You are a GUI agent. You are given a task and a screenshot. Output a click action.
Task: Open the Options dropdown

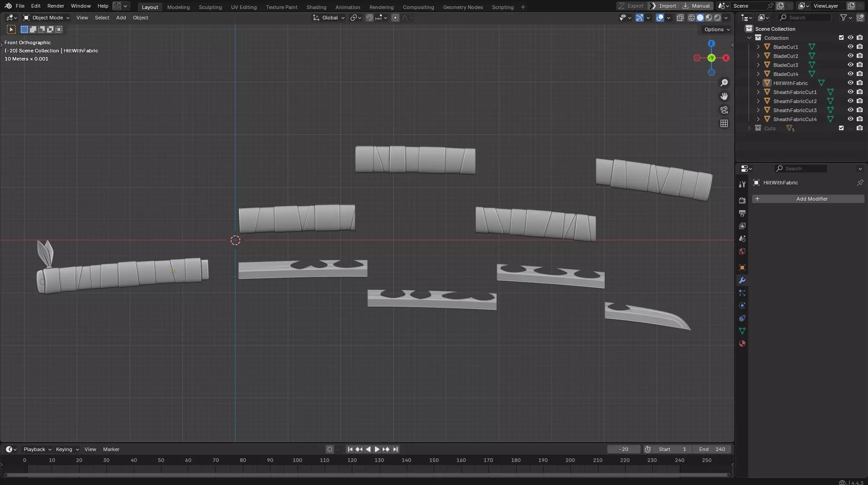[x=717, y=29]
